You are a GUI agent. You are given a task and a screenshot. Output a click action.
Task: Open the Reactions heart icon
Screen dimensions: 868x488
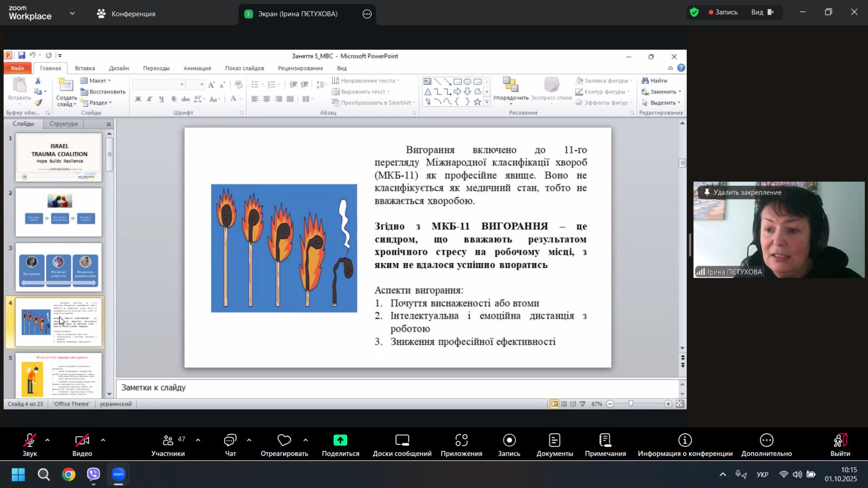pyautogui.click(x=284, y=440)
